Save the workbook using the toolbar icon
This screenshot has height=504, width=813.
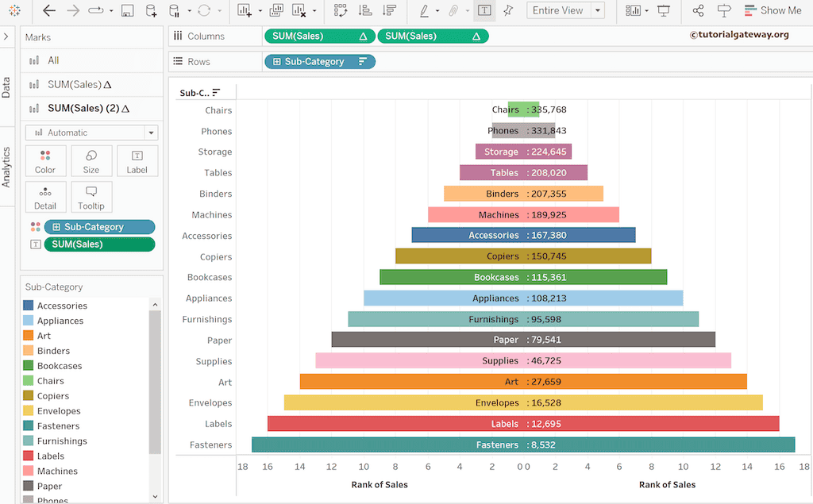click(x=127, y=10)
